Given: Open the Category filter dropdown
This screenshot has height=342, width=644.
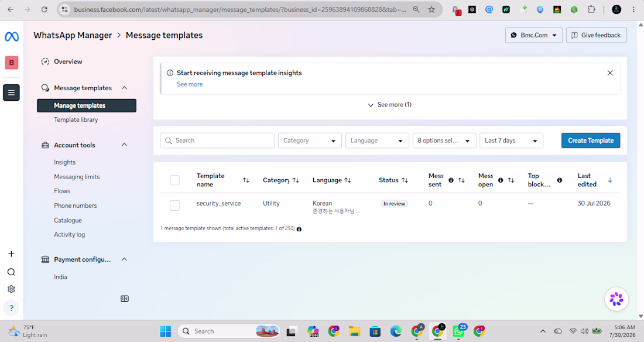Looking at the screenshot, I should [310, 141].
